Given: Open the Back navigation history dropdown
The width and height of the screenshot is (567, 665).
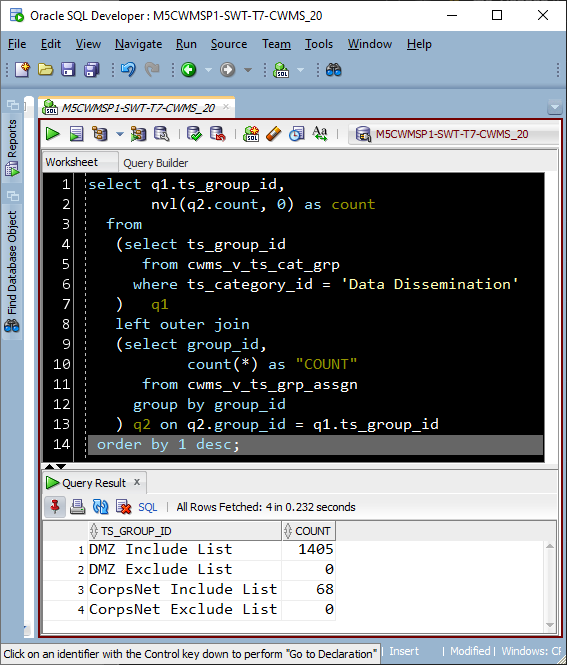Looking at the screenshot, I should click(x=208, y=70).
